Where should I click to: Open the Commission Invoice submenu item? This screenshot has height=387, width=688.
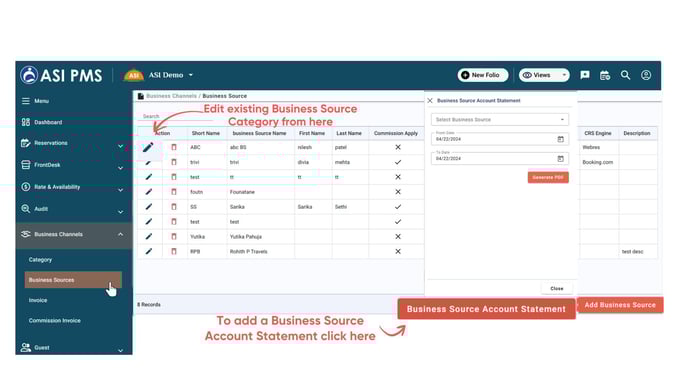tap(55, 321)
